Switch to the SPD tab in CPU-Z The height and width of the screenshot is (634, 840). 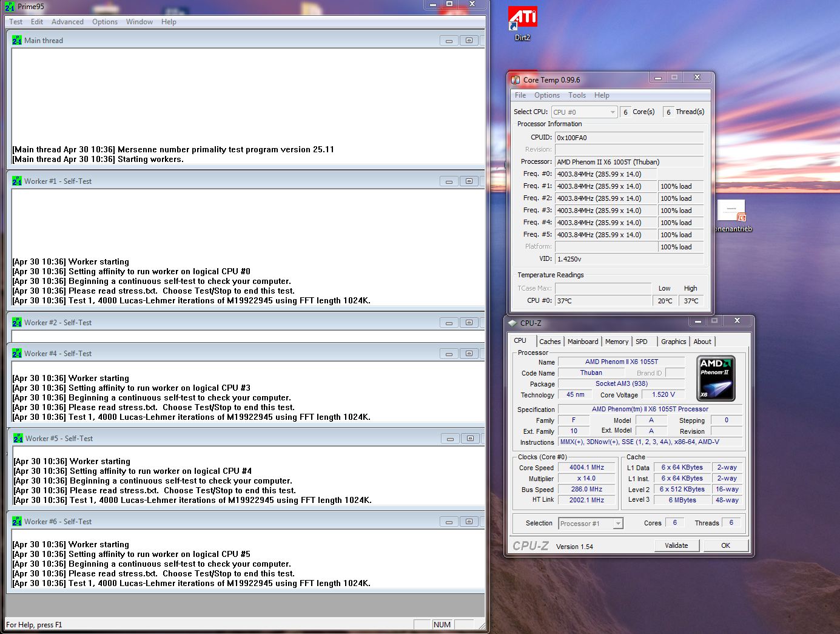(642, 342)
